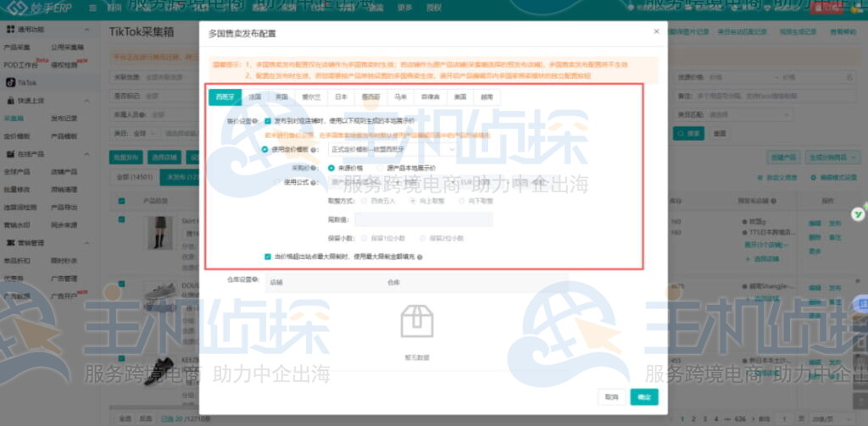
Task: Select 保留1位小数 option
Action: (x=364, y=239)
